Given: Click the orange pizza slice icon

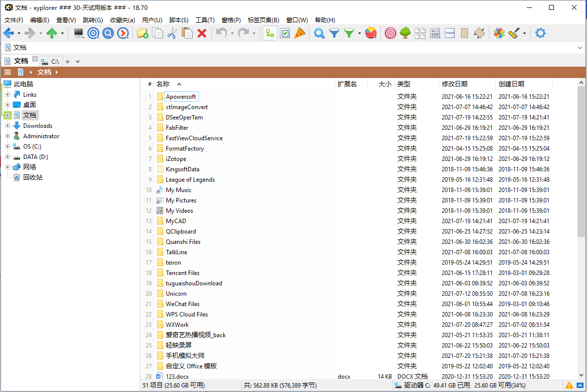Looking at the screenshot, I should (300, 33).
